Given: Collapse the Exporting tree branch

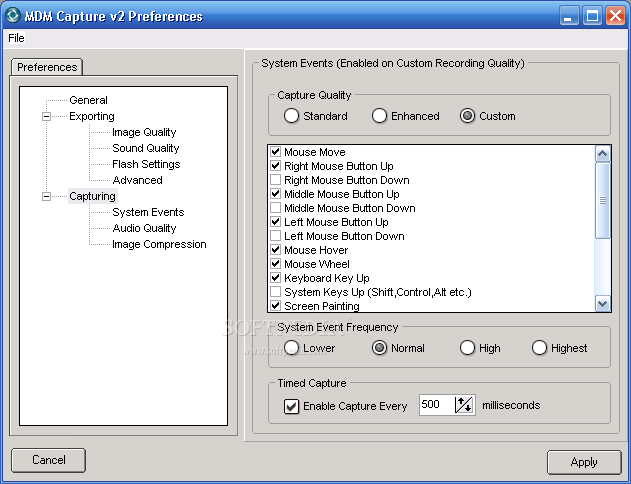Looking at the screenshot, I should (46, 116).
